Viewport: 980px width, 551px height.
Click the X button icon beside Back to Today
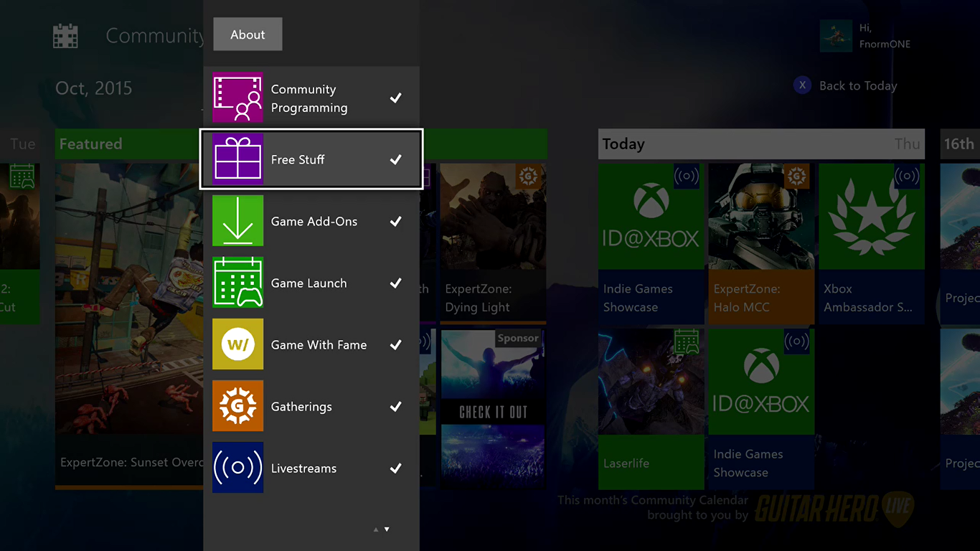(802, 85)
